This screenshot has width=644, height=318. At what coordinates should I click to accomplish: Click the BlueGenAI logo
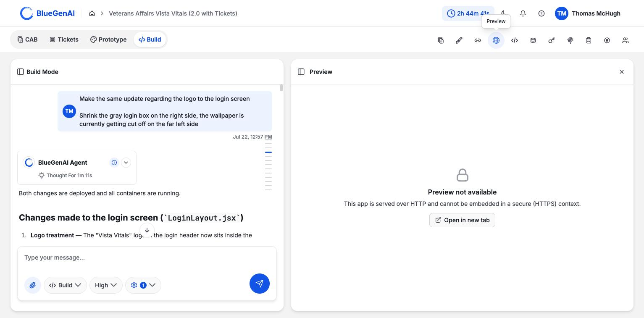point(47,13)
